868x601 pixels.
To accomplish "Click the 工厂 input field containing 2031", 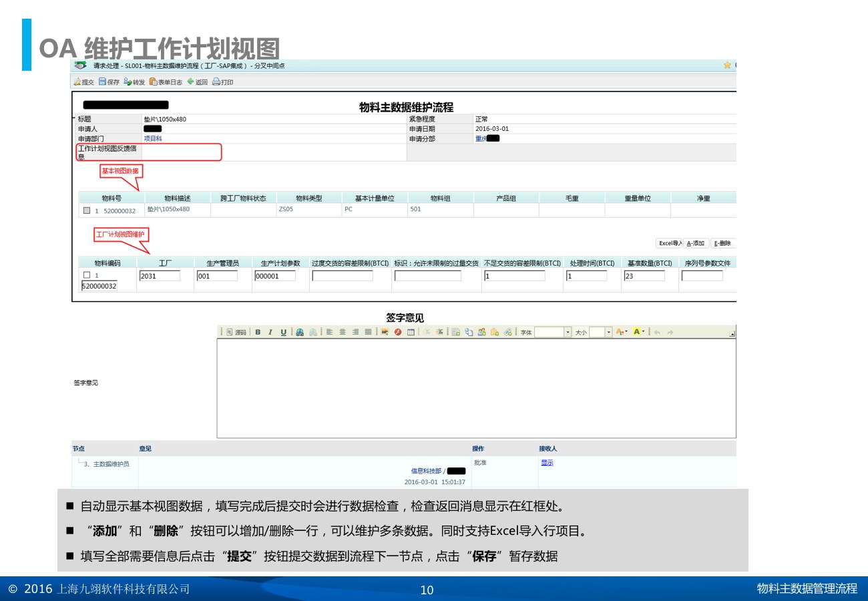I will 160,276.
